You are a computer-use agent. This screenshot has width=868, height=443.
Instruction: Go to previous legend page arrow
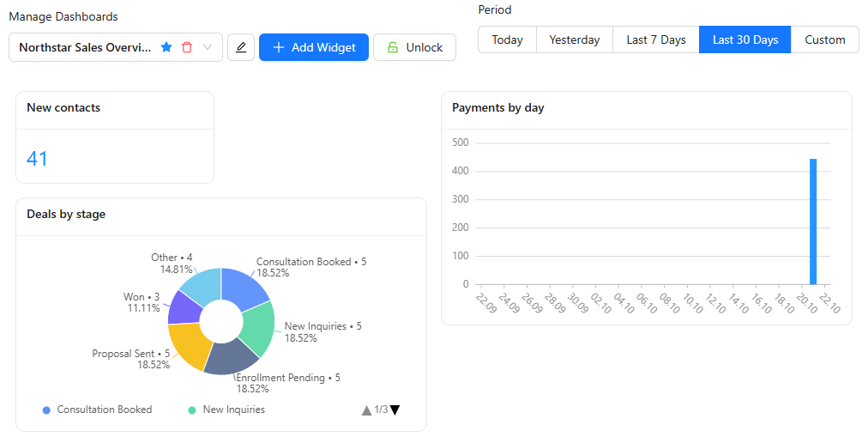(x=366, y=410)
